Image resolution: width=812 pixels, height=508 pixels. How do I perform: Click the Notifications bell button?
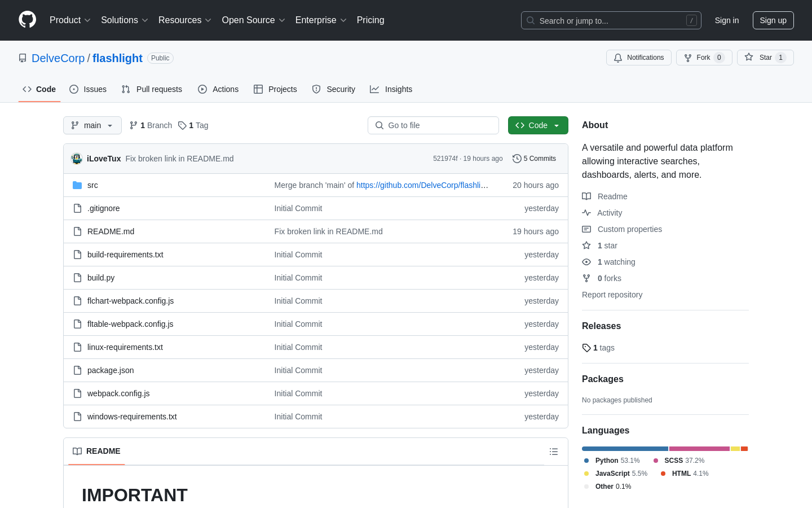[x=638, y=58]
